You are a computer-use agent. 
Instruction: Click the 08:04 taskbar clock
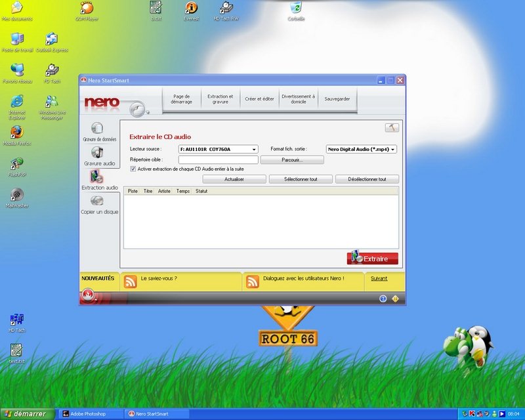click(x=513, y=414)
